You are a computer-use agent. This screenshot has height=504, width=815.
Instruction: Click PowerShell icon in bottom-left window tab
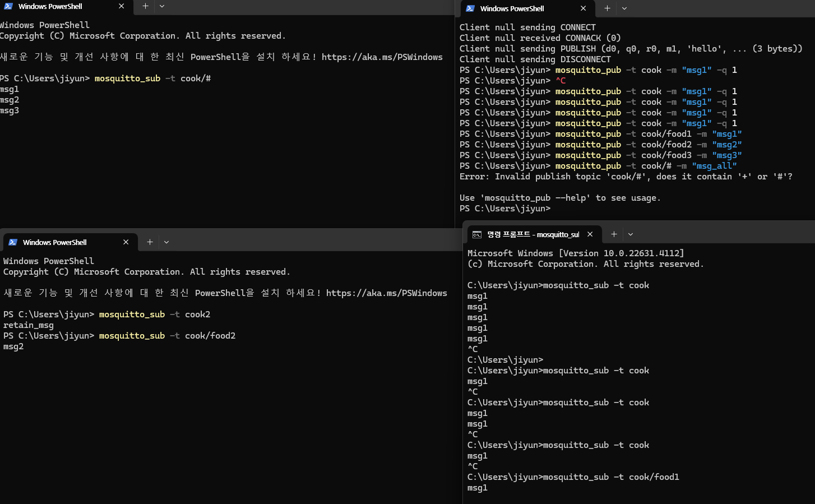13,242
